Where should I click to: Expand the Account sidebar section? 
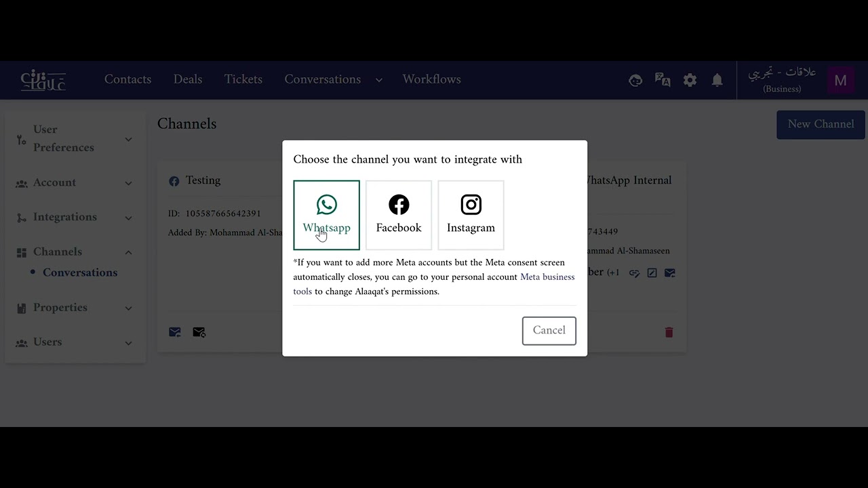click(x=75, y=182)
